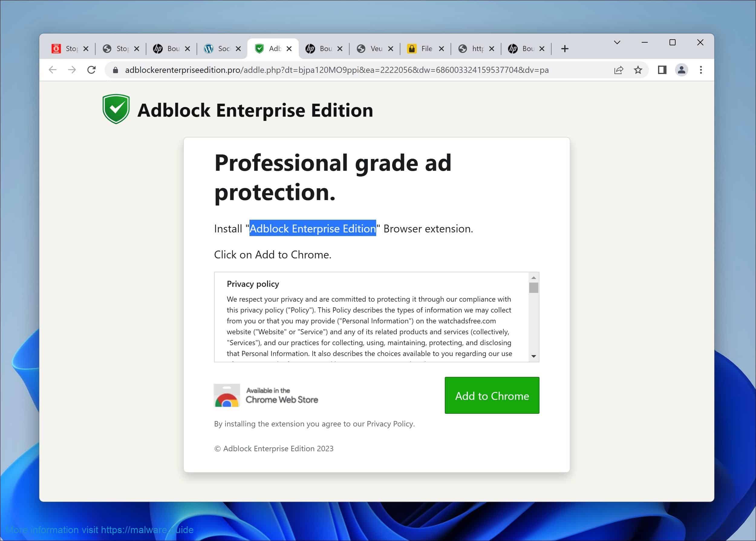756x541 pixels.
Task: Open the Chrome three-dot menu
Action: click(701, 70)
